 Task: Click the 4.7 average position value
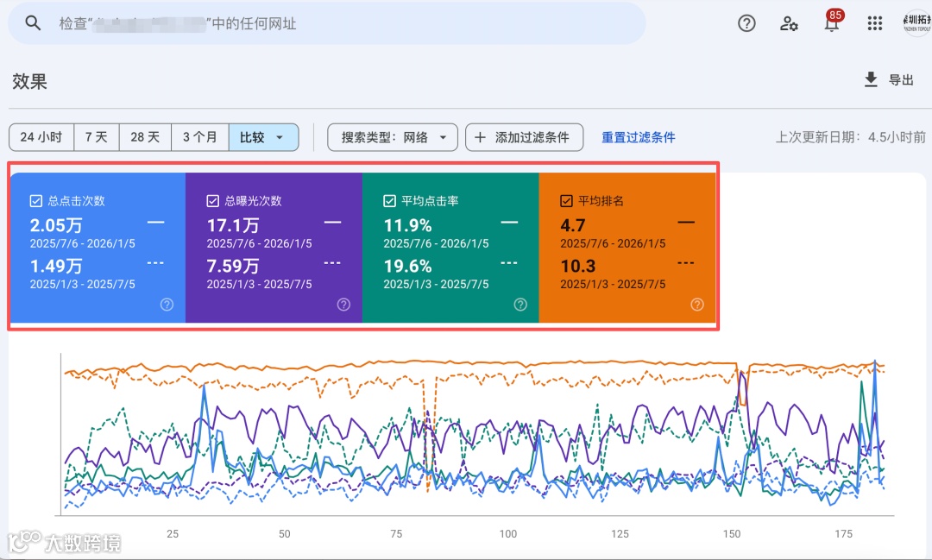tap(573, 225)
